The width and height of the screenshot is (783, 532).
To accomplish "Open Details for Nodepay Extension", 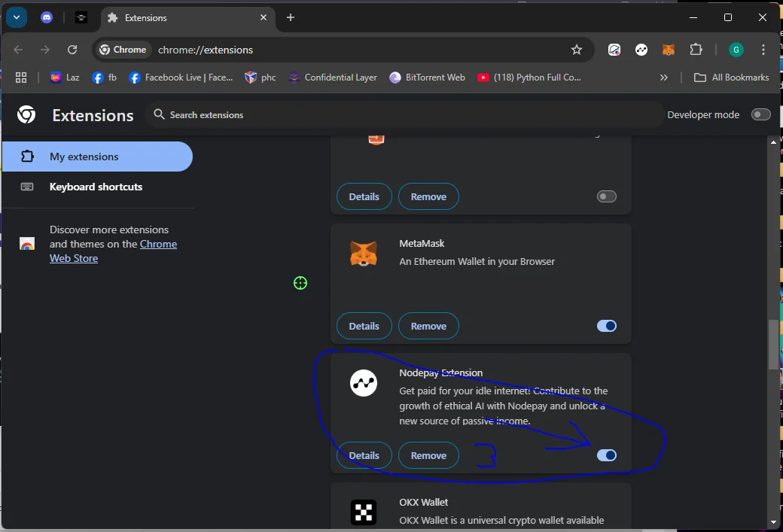I will (364, 455).
